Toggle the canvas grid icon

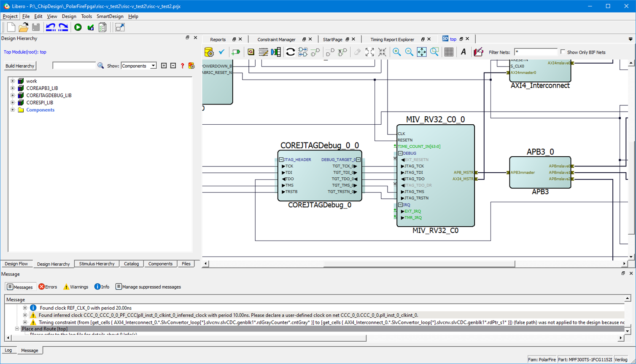449,52
